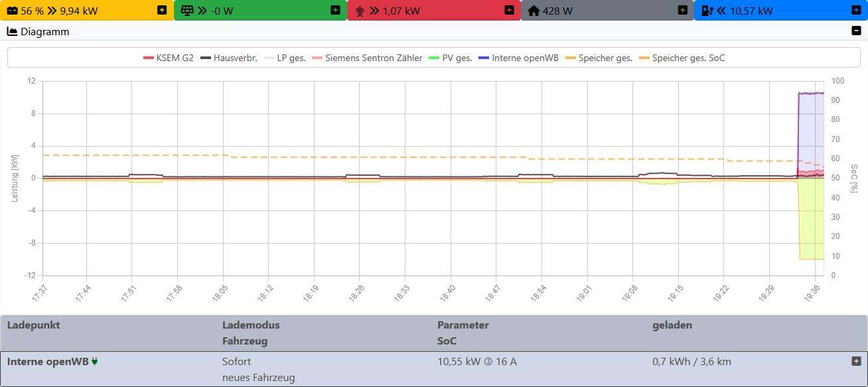The image size is (868, 387).
Task: Toggle the Hausverbr. series in the legend
Action: (x=236, y=58)
